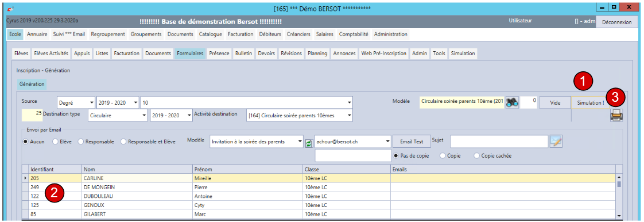Click the Nom column header
This screenshot has height=222, width=644.
coord(137,169)
